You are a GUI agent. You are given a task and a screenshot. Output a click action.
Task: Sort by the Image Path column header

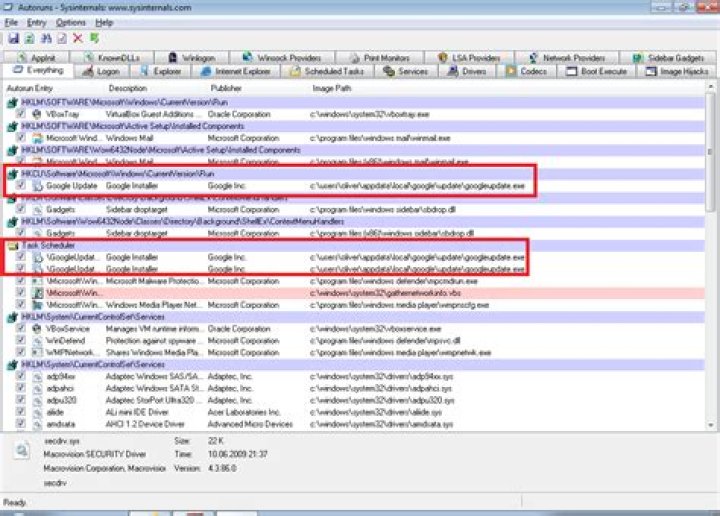coord(332,88)
